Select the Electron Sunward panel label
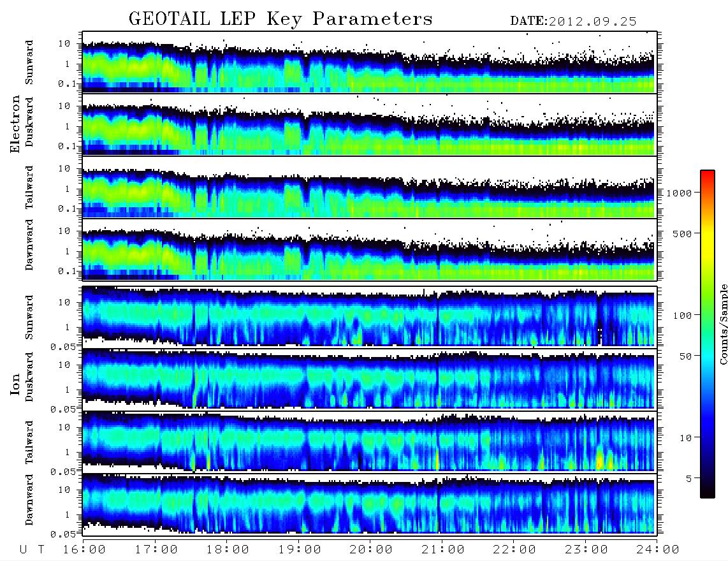Viewport: 728px width, 561px height. coord(29,62)
